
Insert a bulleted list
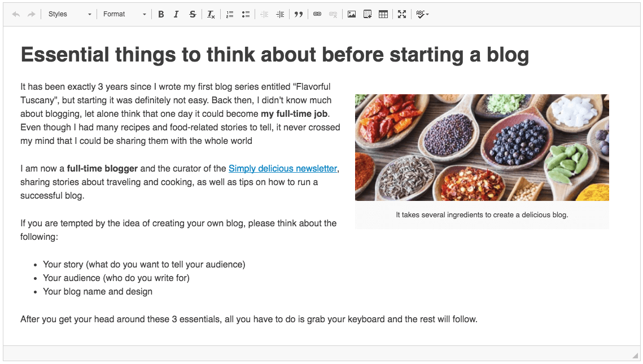[x=246, y=14]
